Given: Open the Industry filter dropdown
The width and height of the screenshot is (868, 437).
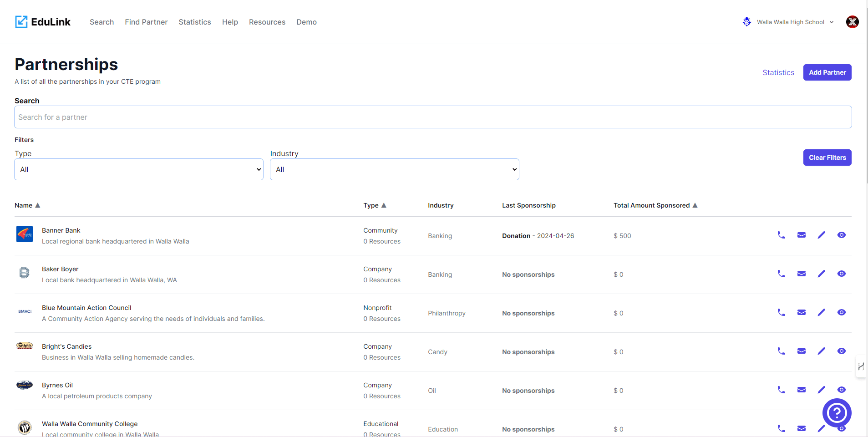Looking at the screenshot, I should pos(394,169).
